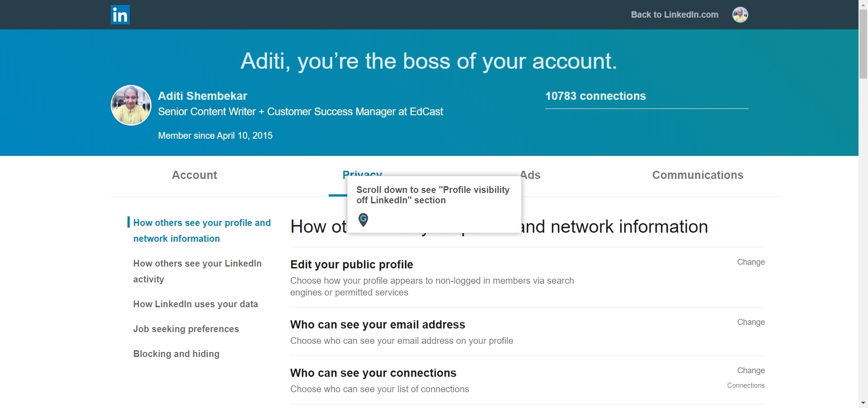Click the scrollbar up arrow
The width and height of the screenshot is (868, 408).
coord(863,4)
